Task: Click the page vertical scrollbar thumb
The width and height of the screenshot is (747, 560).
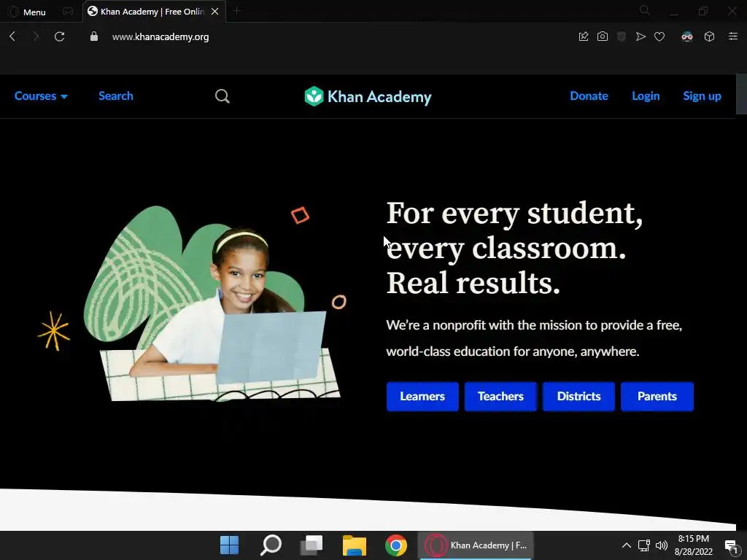Action: pyautogui.click(x=741, y=94)
